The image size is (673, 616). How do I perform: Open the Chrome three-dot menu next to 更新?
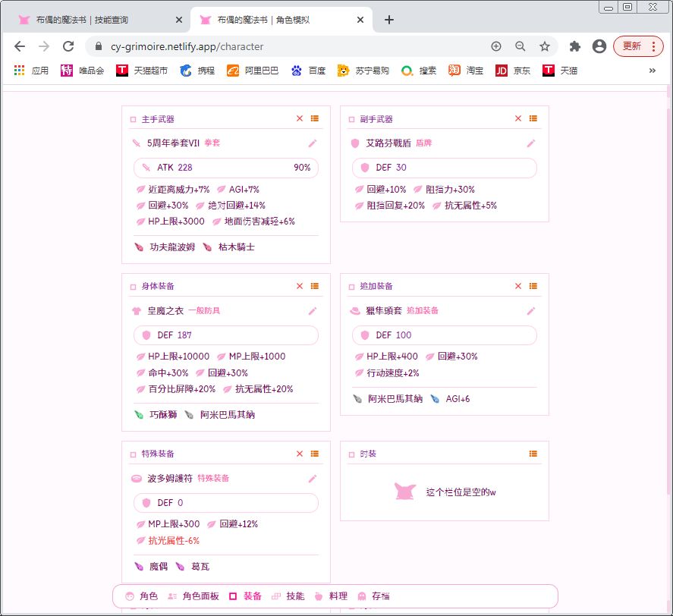click(x=654, y=46)
